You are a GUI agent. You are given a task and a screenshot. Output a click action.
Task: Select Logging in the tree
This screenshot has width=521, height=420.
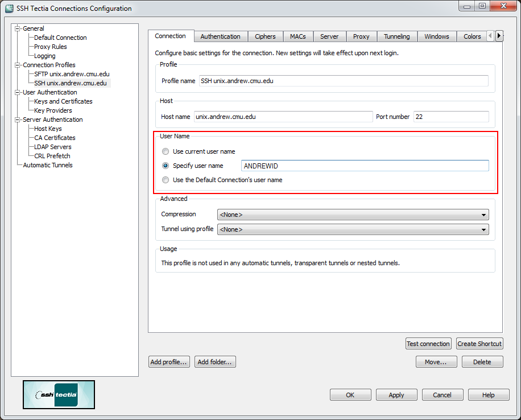click(x=45, y=56)
